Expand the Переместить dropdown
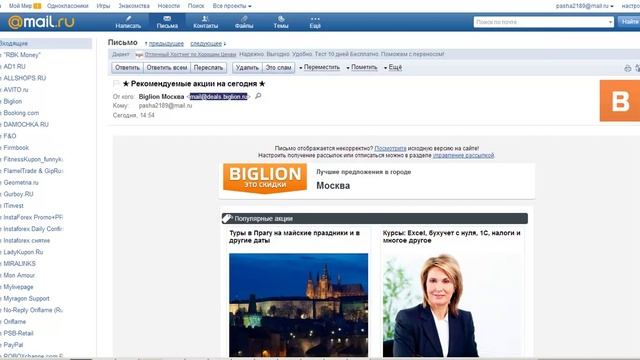640x360 pixels. (319, 67)
